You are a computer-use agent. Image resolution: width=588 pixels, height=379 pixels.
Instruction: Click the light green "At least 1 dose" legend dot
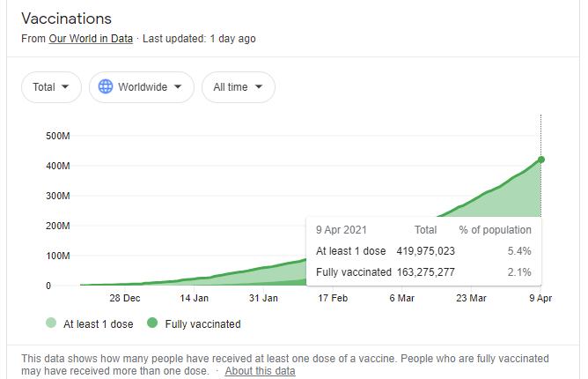pos(51,323)
